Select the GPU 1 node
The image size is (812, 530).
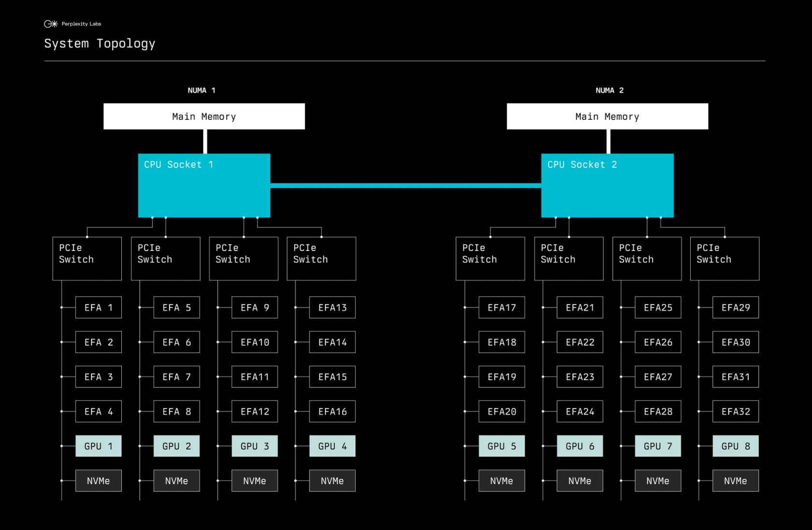coord(99,446)
